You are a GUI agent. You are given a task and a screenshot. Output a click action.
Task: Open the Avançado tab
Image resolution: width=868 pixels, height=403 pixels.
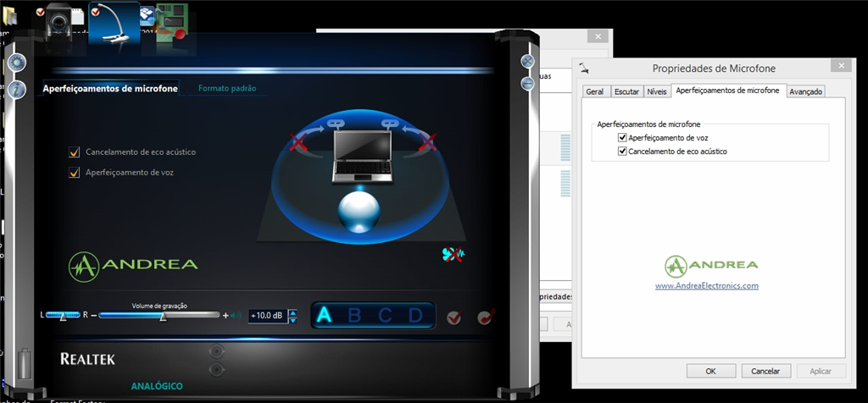806,91
